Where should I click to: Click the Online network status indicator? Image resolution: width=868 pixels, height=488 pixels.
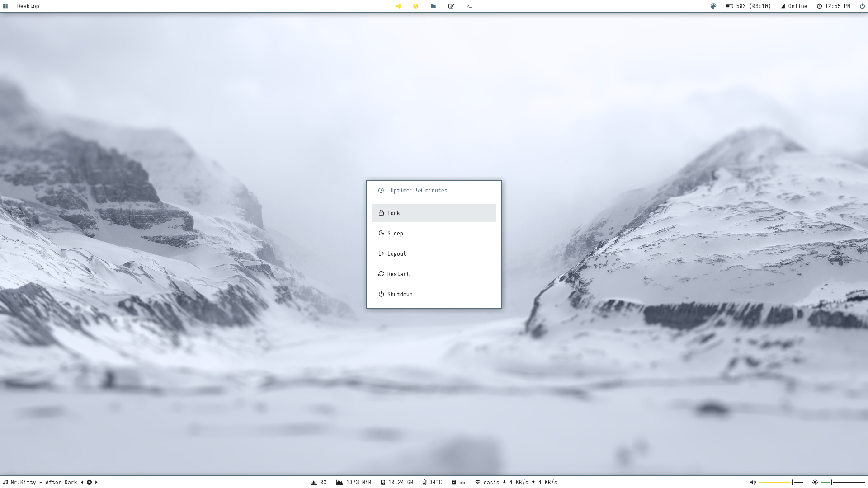[793, 6]
